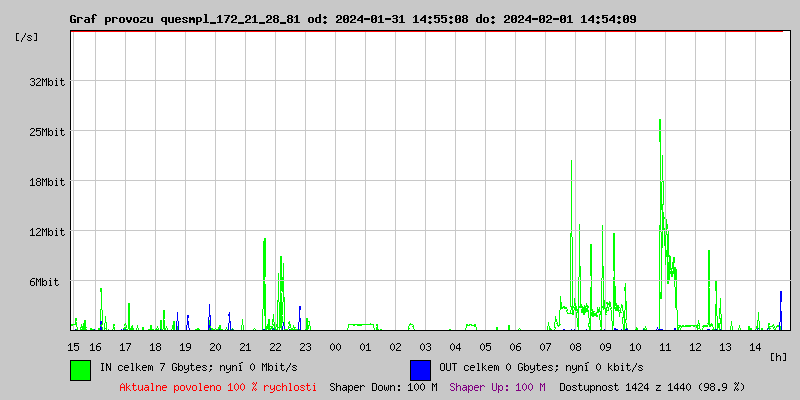Click the '08' hour label on x-axis

tap(575, 347)
